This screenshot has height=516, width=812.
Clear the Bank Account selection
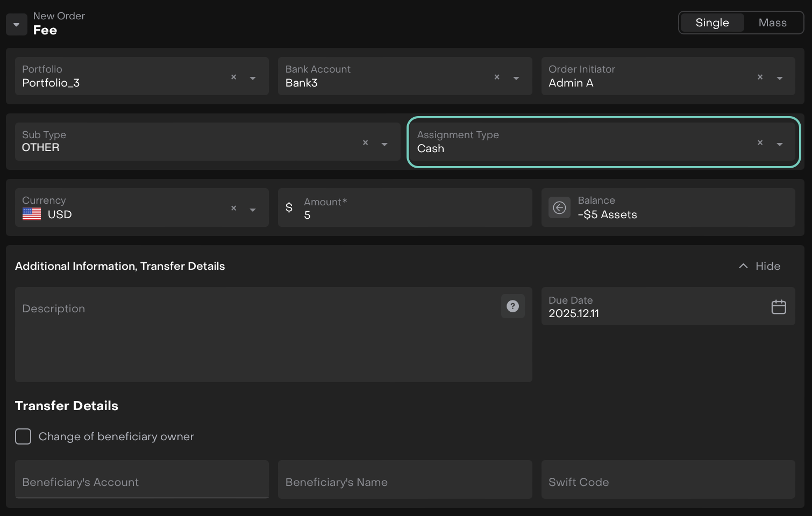click(x=497, y=77)
